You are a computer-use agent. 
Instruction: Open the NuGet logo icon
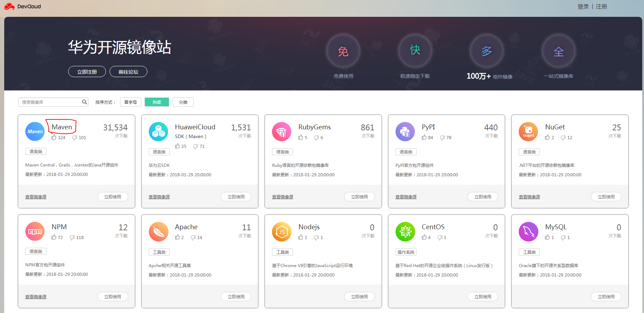pyautogui.click(x=529, y=131)
